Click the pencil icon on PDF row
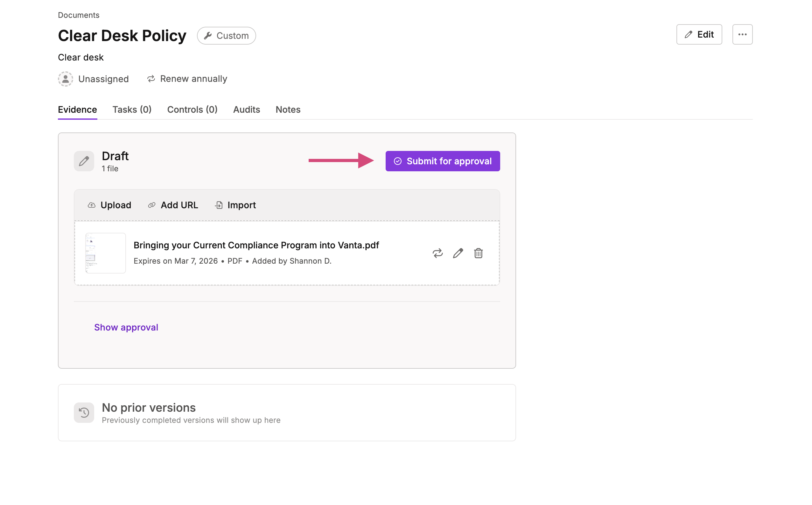Image resolution: width=812 pixels, height=505 pixels. [458, 253]
